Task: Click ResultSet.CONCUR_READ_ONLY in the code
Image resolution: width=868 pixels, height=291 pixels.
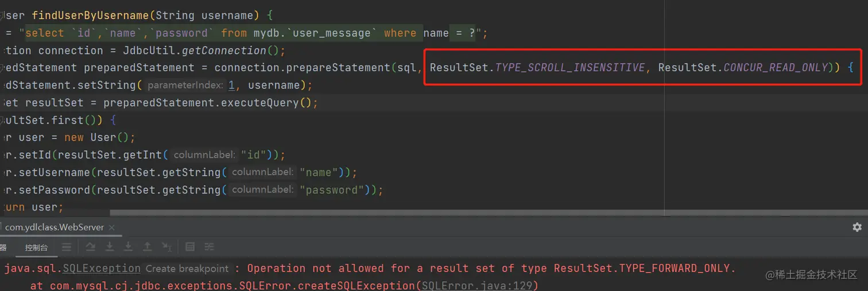Action: click(x=743, y=68)
